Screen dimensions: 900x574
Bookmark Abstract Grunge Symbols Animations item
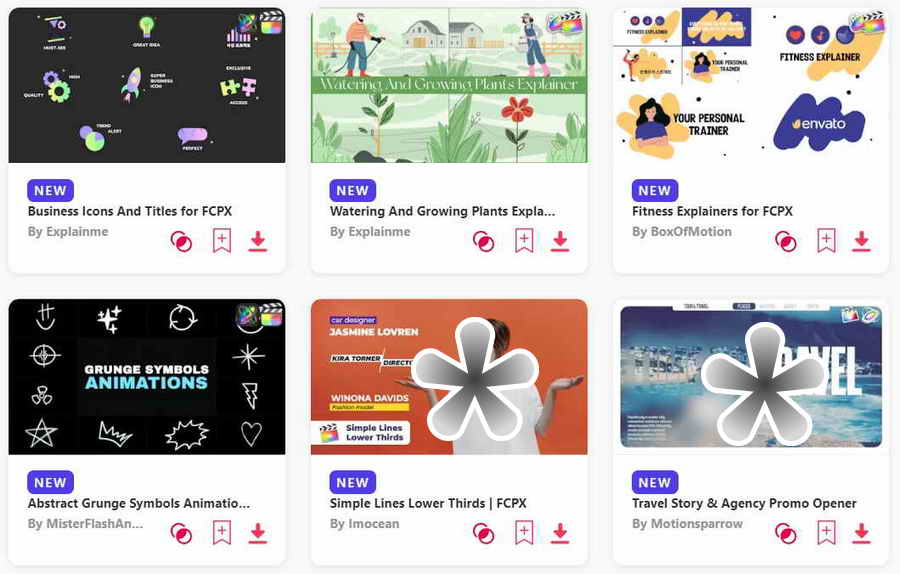(x=222, y=533)
